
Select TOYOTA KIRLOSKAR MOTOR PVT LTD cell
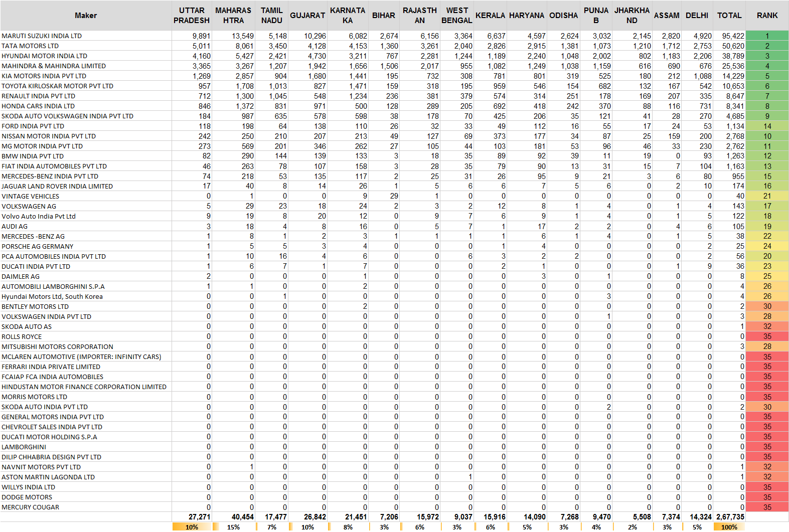86,86
